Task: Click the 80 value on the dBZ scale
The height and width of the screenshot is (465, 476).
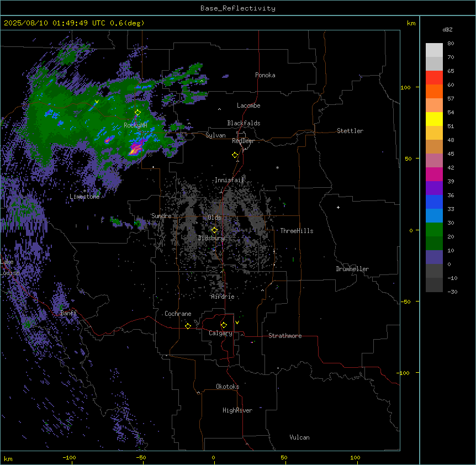Action: pyautogui.click(x=451, y=44)
